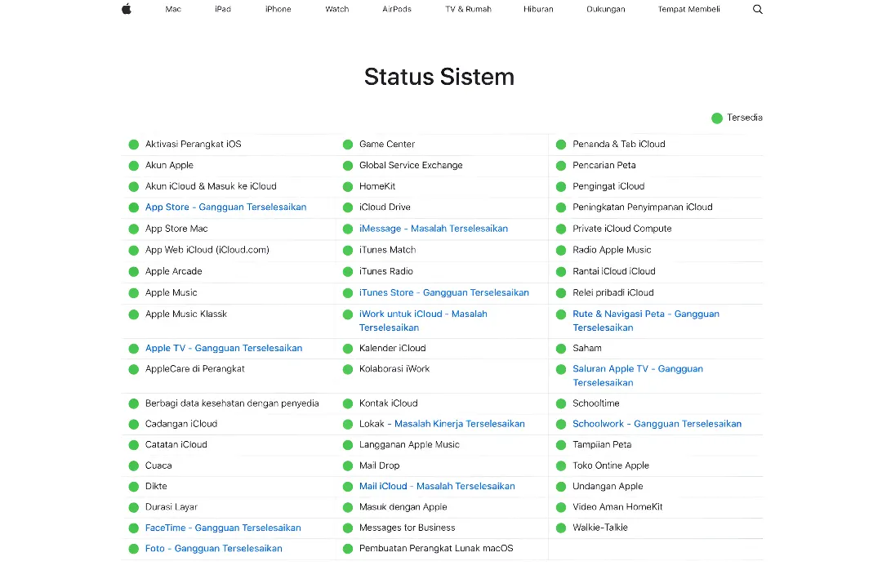Click status dot beside Saham
The width and height of the screenshot is (882, 588).
pos(561,349)
